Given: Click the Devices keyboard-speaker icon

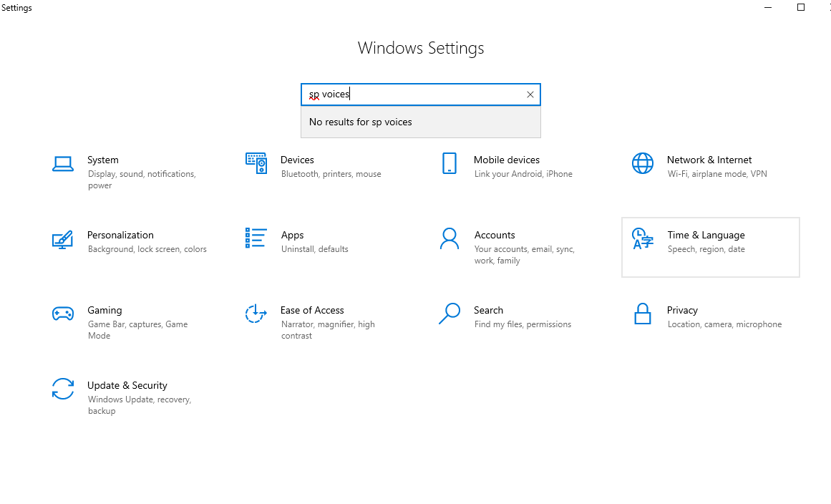Looking at the screenshot, I should coord(256,163).
